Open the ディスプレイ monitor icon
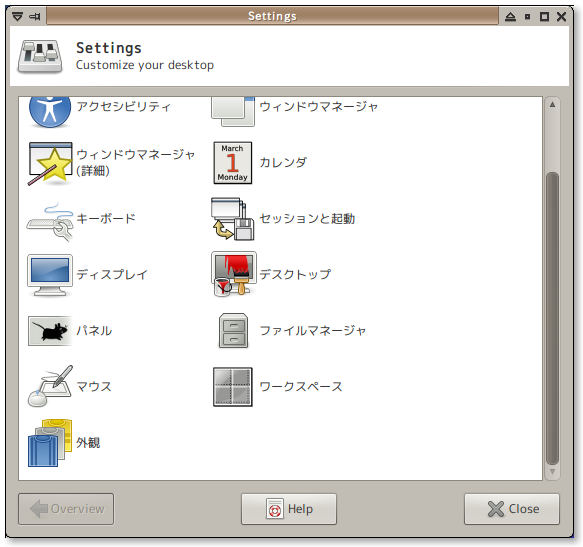The height and width of the screenshot is (547, 583). [x=50, y=275]
